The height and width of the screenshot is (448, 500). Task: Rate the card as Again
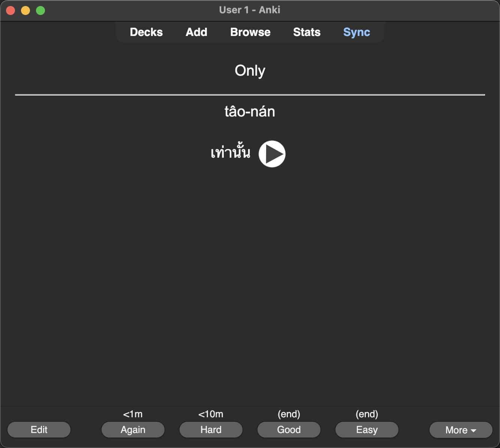[x=133, y=430]
